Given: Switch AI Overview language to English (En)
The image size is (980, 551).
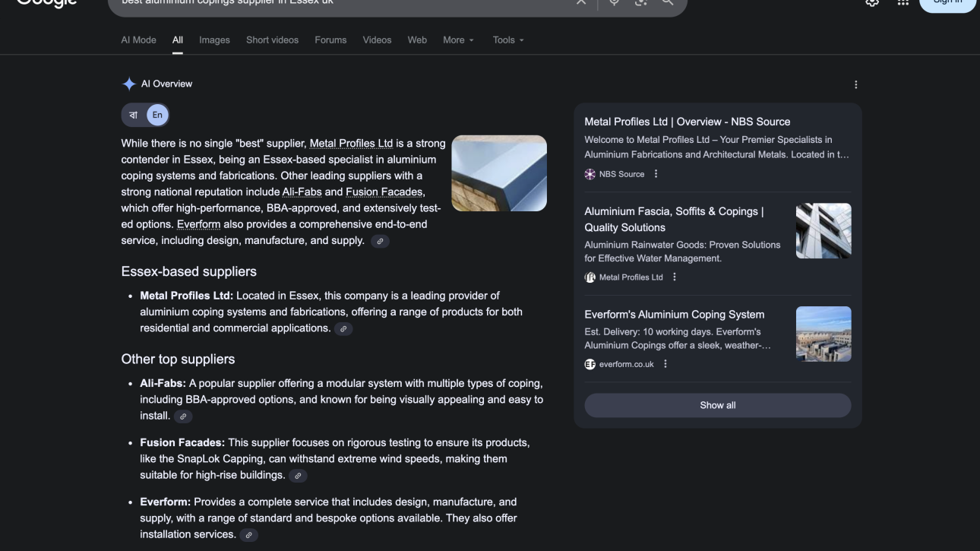Looking at the screenshot, I should coord(157,116).
